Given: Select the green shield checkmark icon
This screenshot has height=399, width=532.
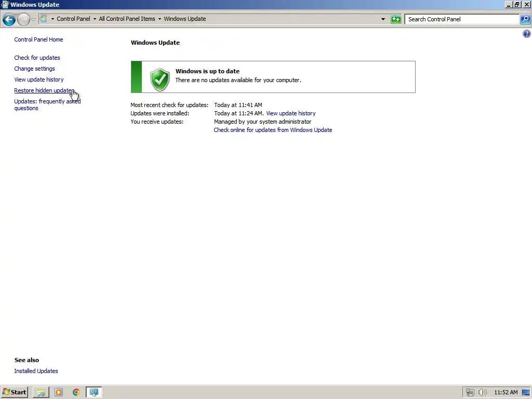Looking at the screenshot, I should pos(160,79).
